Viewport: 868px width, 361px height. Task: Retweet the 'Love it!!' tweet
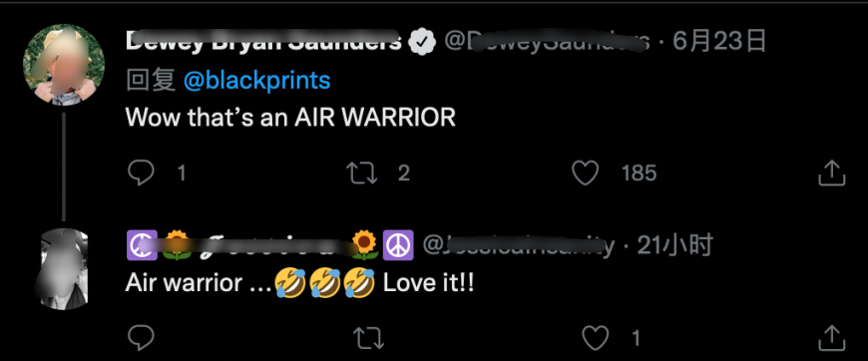coord(368,338)
